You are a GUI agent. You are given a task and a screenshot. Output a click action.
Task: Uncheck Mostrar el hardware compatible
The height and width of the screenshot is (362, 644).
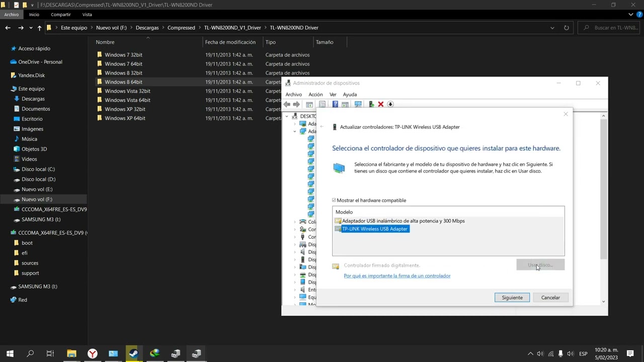point(334,200)
